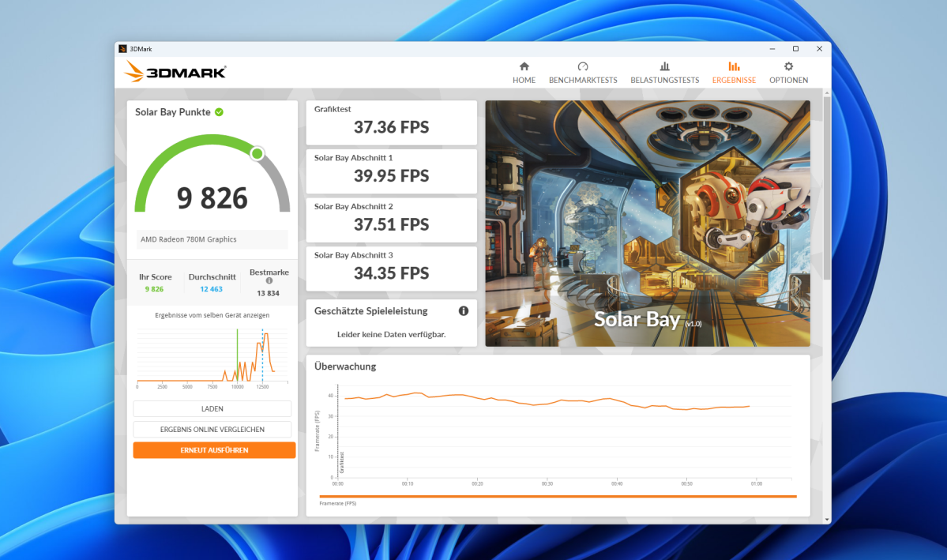
Task: Select the orange Ergebnisse results icon
Action: pos(733,67)
